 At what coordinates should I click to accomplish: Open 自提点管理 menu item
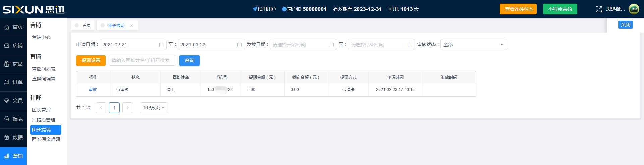[44, 120]
